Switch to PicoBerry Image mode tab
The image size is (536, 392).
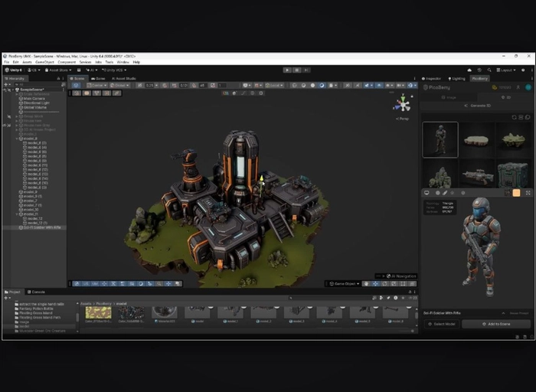point(449,97)
